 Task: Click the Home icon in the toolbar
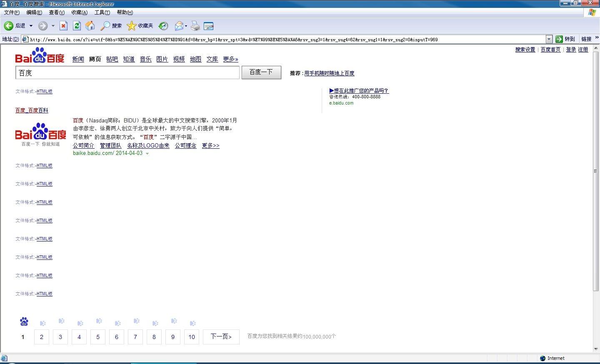[90, 26]
